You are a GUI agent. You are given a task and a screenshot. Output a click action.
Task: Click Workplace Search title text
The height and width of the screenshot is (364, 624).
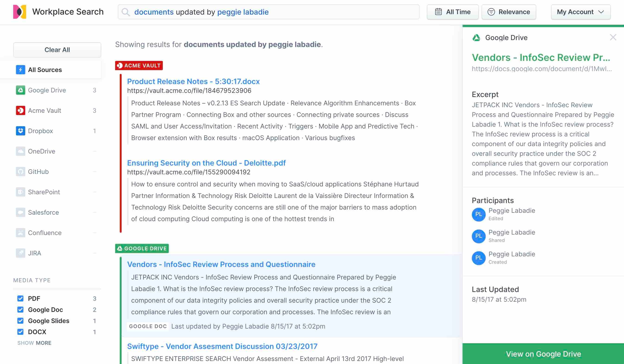(68, 12)
